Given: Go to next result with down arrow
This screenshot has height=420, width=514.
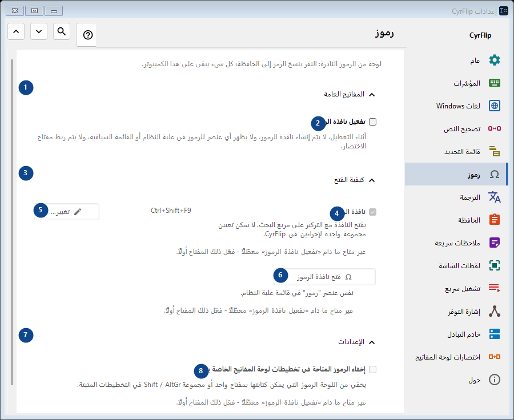Looking at the screenshot, I should click(39, 31).
